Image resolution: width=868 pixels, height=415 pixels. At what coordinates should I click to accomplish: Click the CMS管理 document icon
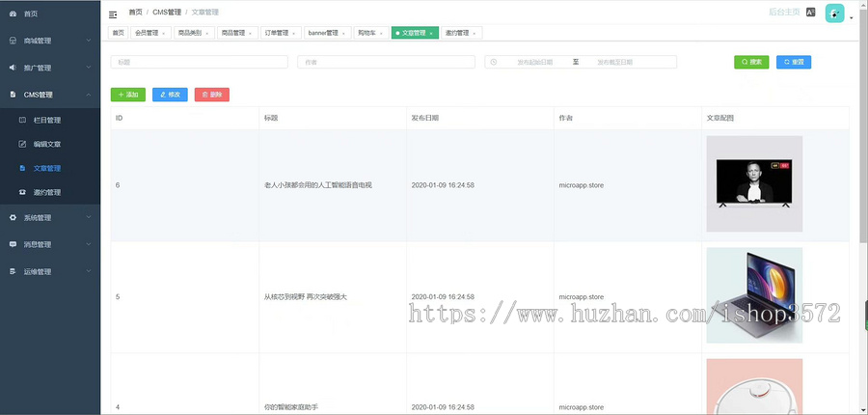pos(14,95)
